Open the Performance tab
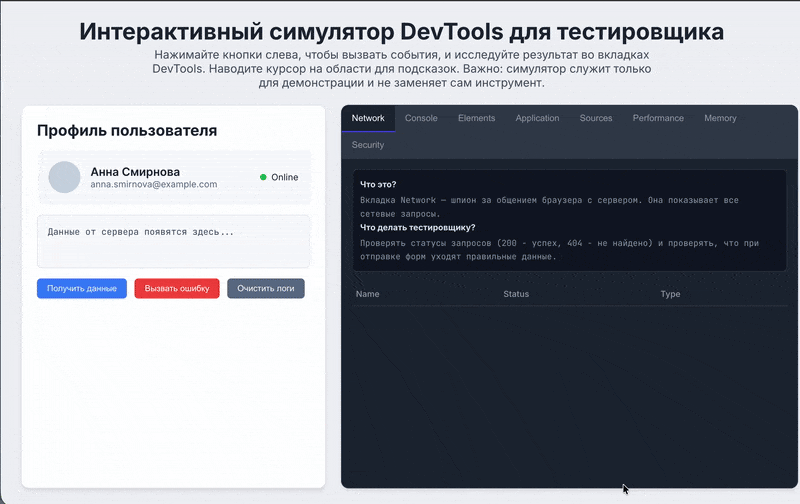The height and width of the screenshot is (504, 800). pyautogui.click(x=658, y=118)
